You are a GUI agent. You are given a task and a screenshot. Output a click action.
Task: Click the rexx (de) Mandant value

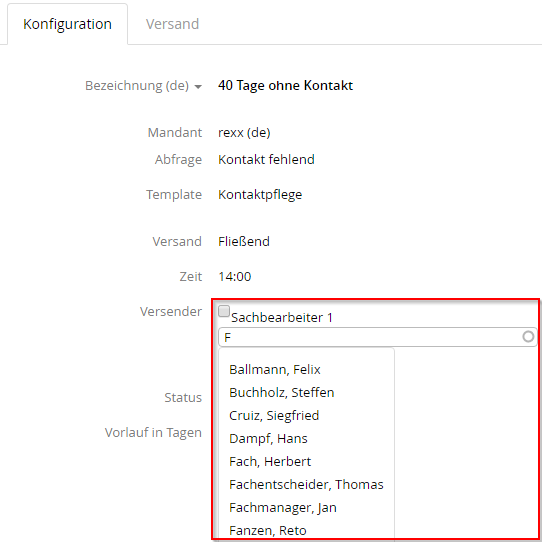[244, 133]
